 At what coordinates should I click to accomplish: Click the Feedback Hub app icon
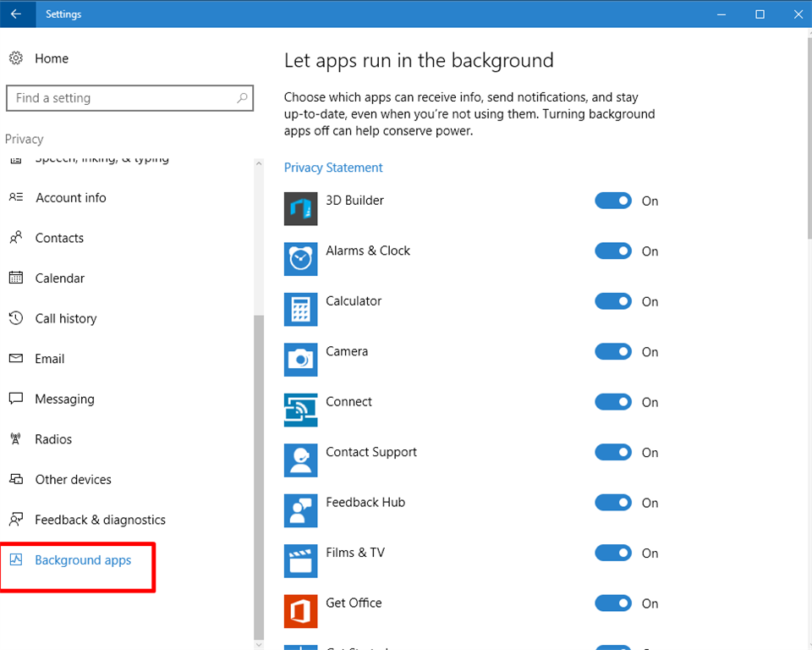point(300,511)
